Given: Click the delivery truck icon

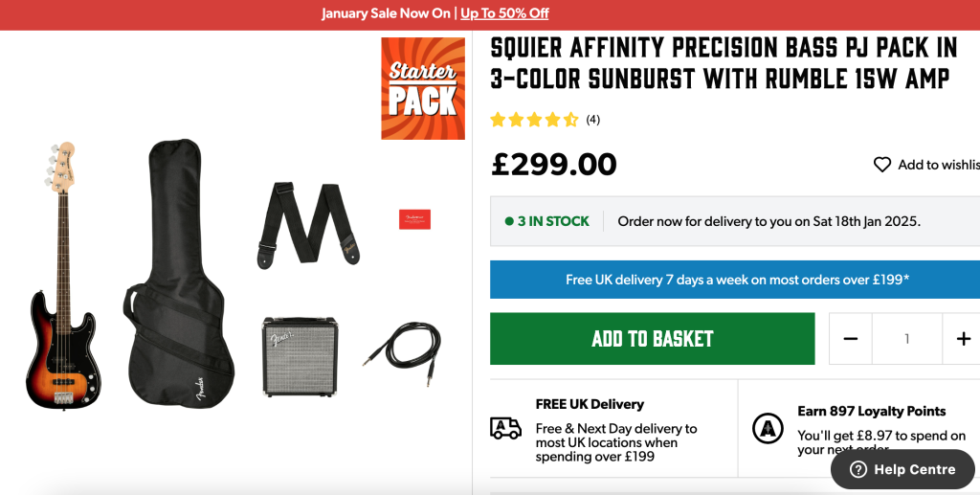Looking at the screenshot, I should (505, 428).
